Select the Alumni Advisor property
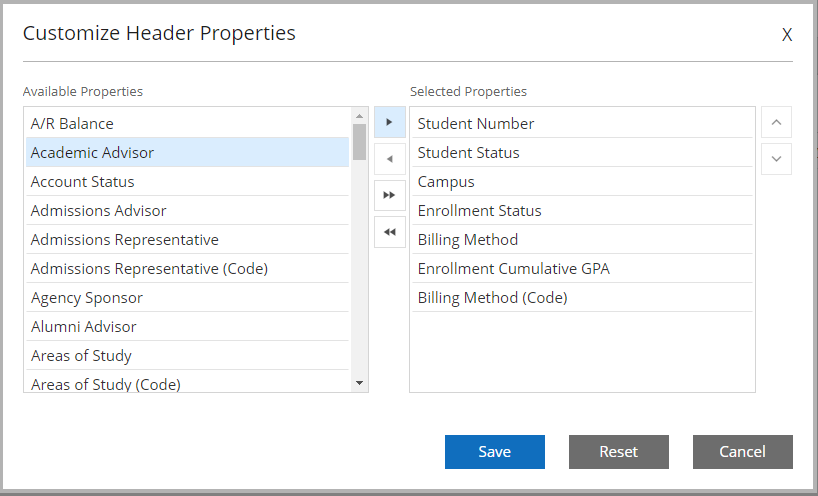 (x=187, y=326)
